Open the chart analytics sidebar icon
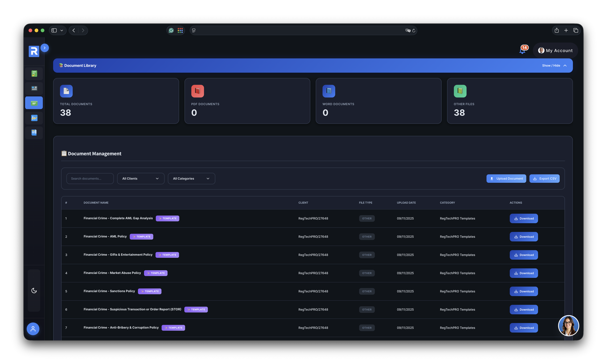 (34, 118)
